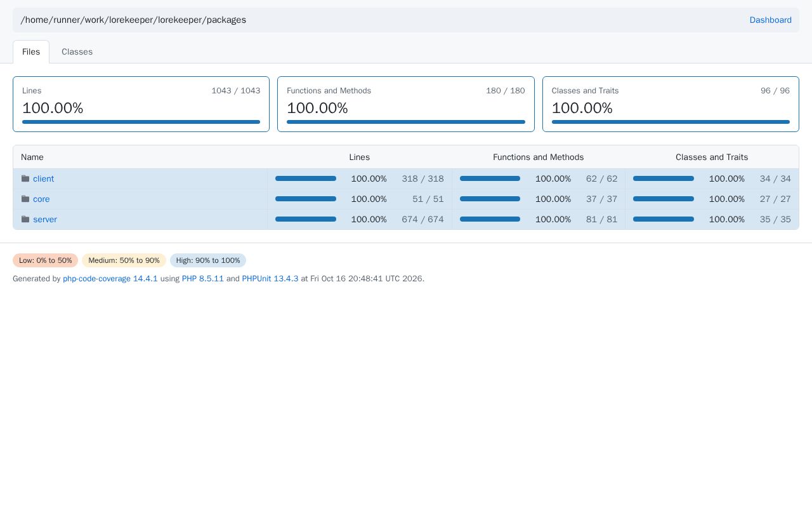This screenshot has height=508, width=812.
Task: Click the Lines summary progress bar
Action: pos(141,122)
